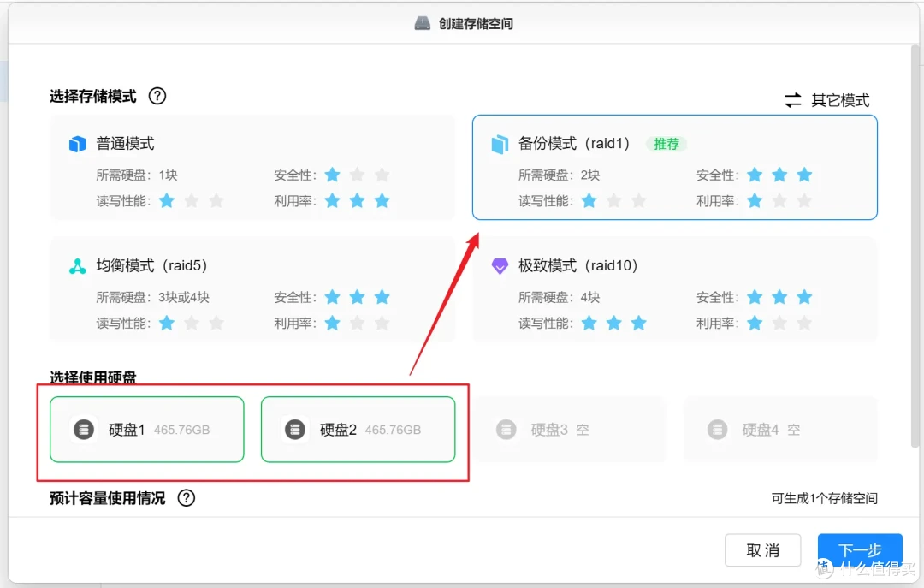
Task: Click the 选择存储模式 heading
Action: (93, 96)
